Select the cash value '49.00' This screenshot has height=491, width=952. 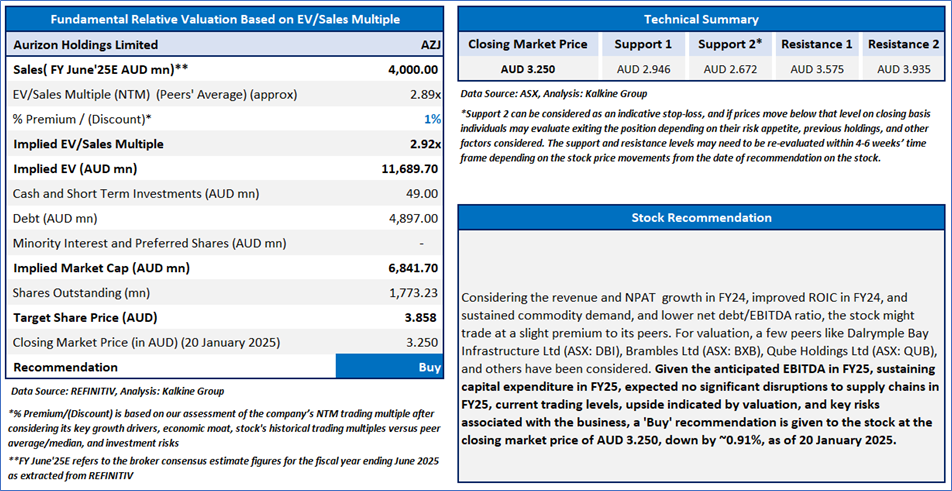click(x=423, y=194)
